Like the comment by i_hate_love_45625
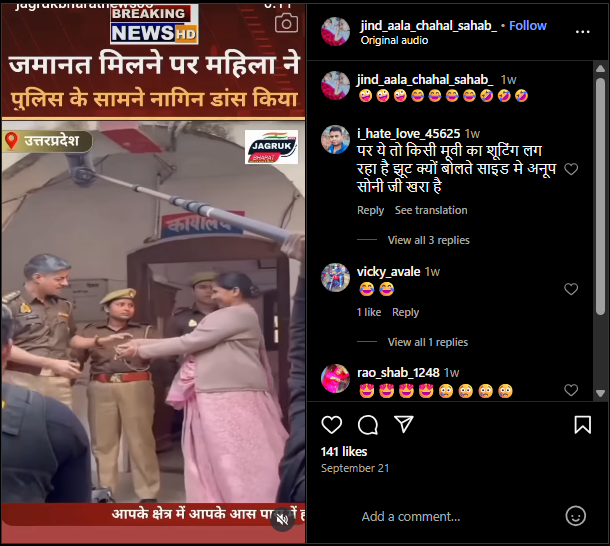The height and width of the screenshot is (546, 610). [x=571, y=169]
